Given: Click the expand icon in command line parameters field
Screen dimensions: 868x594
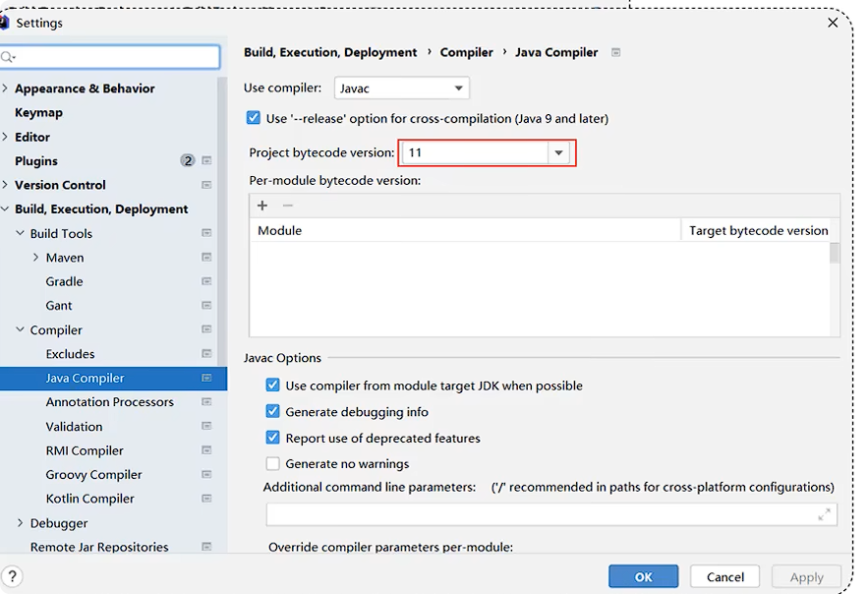Looking at the screenshot, I should click(825, 515).
